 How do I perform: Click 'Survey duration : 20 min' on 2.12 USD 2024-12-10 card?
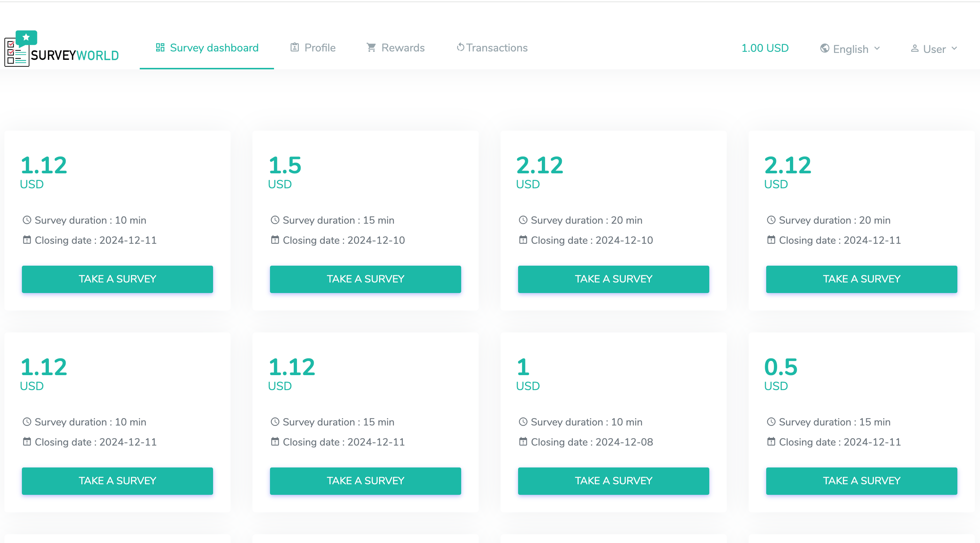(x=587, y=220)
